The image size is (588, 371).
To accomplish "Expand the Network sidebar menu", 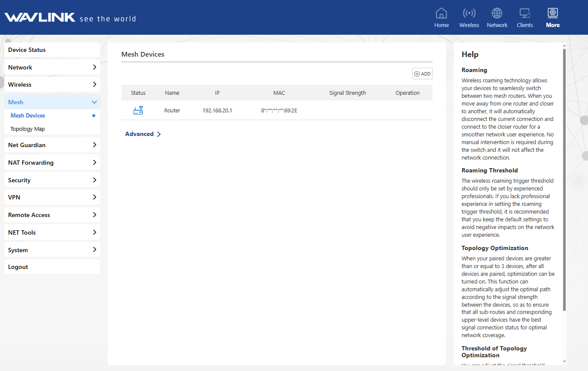I will (x=52, y=67).
